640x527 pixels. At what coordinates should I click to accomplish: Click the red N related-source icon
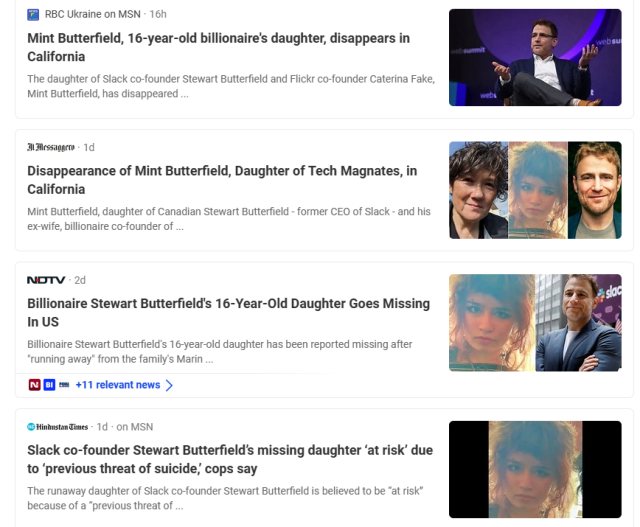point(34,385)
